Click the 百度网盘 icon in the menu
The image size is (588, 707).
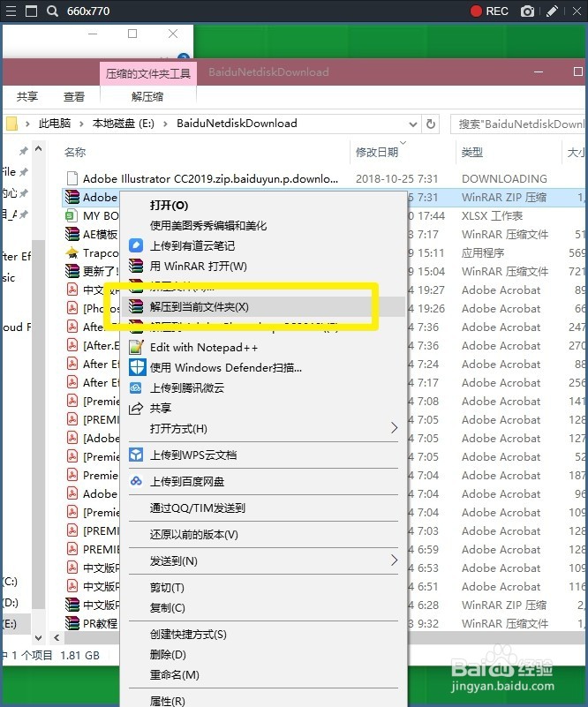tap(136, 482)
